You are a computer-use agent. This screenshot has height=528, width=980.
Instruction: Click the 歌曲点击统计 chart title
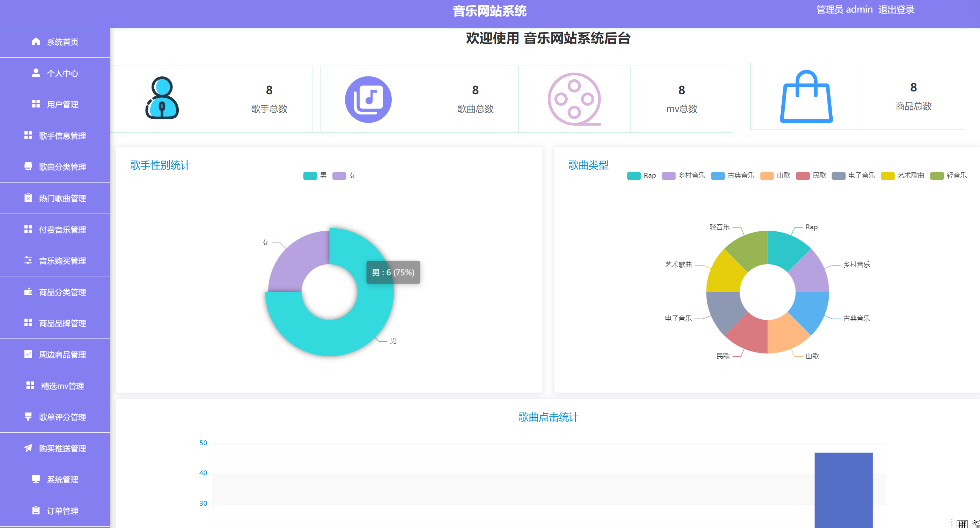[548, 417]
